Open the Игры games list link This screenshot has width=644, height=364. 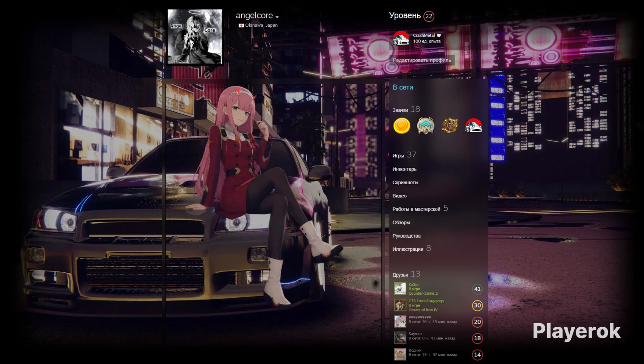(398, 156)
